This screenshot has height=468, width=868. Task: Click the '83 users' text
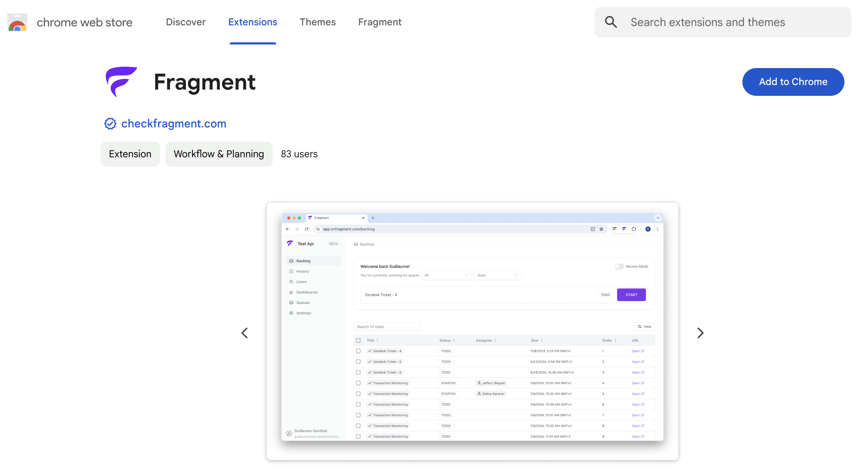point(299,154)
